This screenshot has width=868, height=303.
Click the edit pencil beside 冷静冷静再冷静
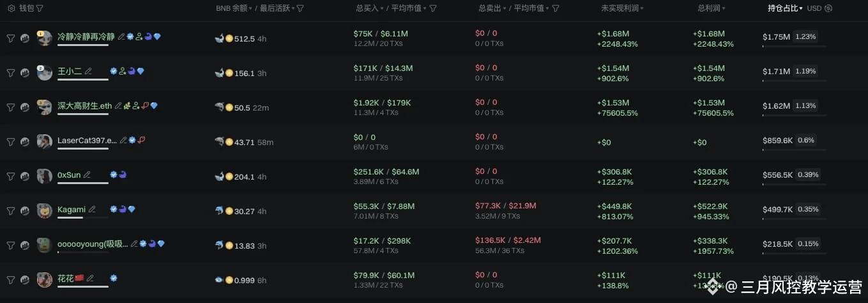[121, 36]
